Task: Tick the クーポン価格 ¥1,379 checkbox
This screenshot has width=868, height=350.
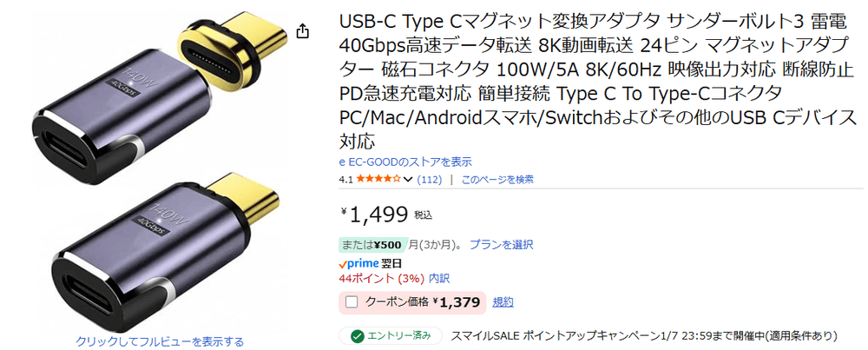Action: pyautogui.click(x=352, y=302)
